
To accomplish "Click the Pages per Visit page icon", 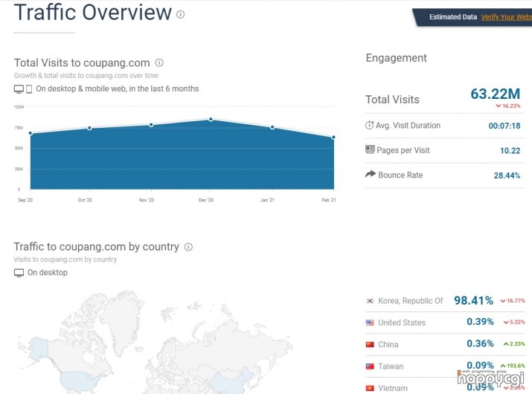I will [x=370, y=149].
